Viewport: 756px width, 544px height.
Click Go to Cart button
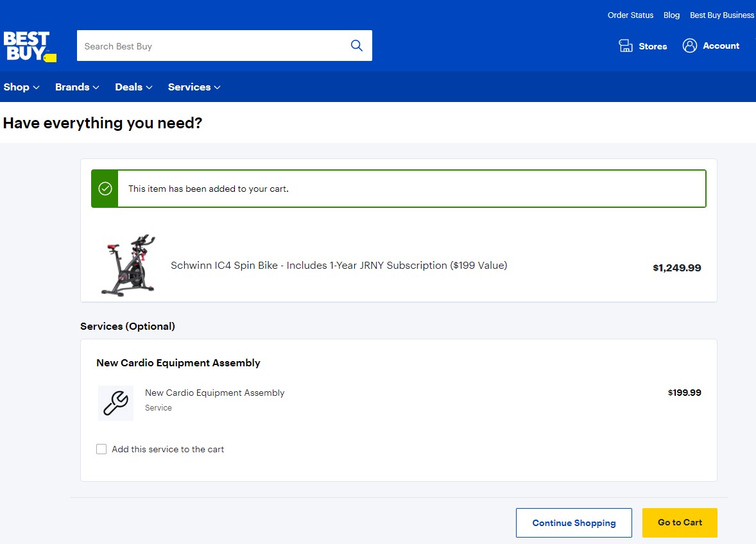pos(680,523)
